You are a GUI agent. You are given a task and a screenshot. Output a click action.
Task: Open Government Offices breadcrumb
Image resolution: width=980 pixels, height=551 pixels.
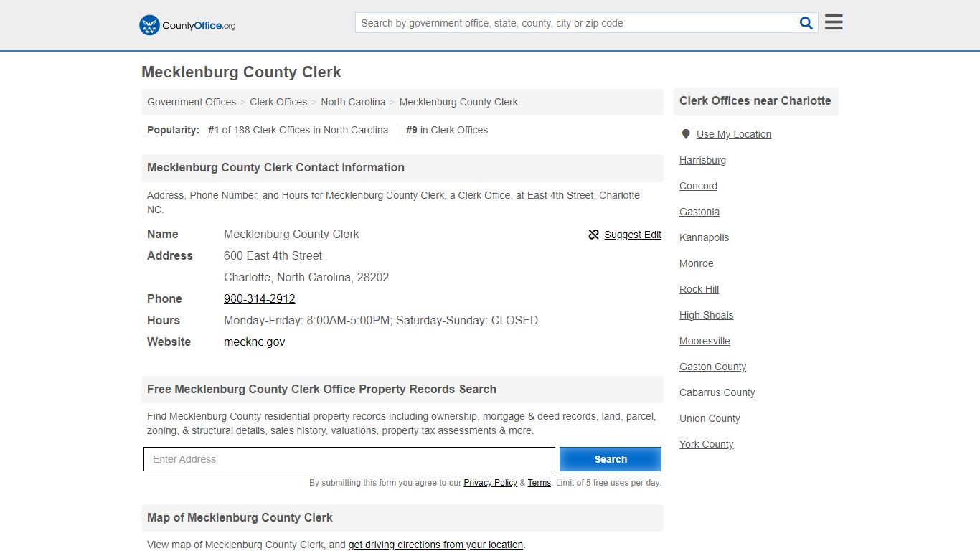tap(192, 102)
